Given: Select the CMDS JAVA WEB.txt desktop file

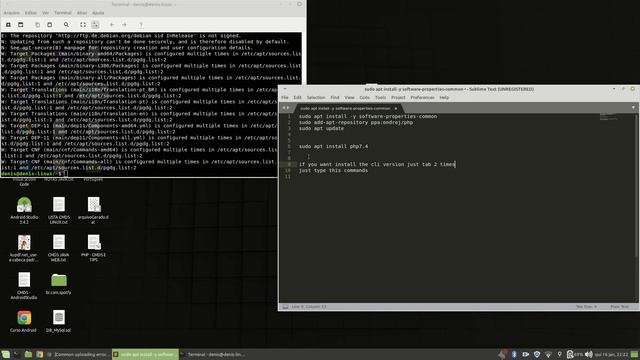Looking at the screenshot, I should [x=59, y=248].
